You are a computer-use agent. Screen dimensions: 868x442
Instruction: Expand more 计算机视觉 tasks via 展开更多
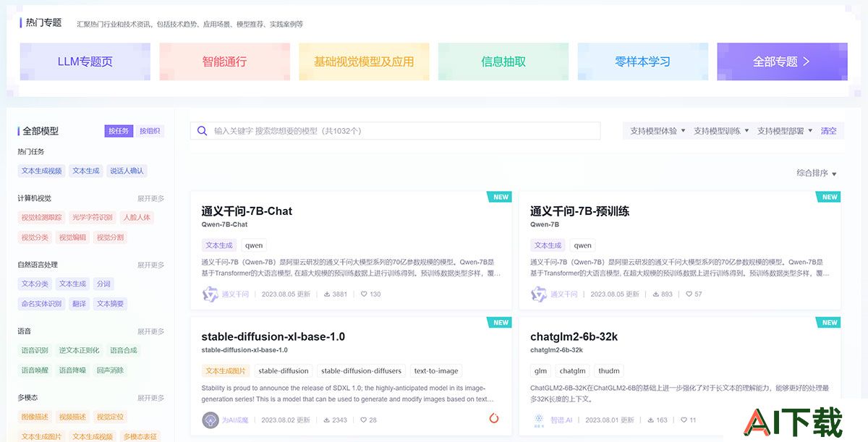point(151,198)
